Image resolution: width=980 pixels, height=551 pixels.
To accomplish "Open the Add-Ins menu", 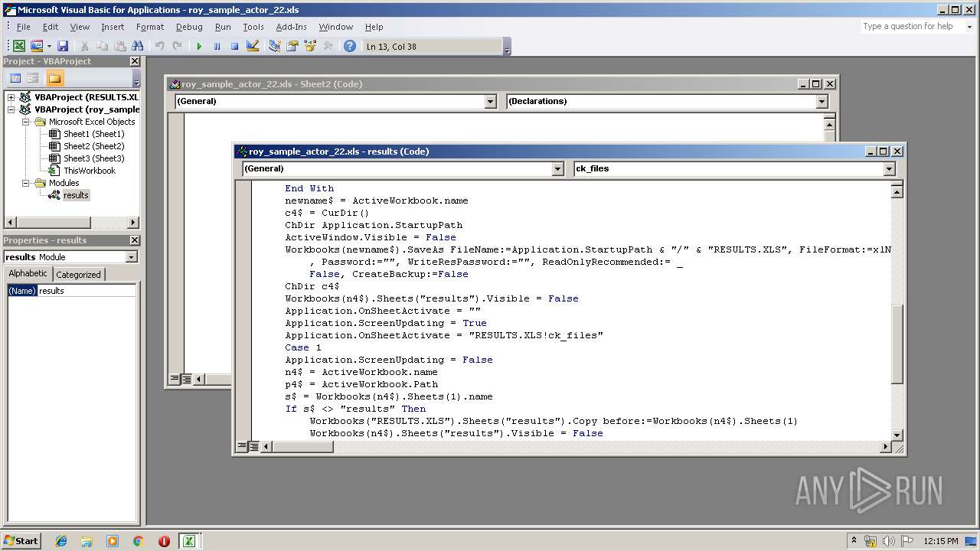I will pos(291,27).
